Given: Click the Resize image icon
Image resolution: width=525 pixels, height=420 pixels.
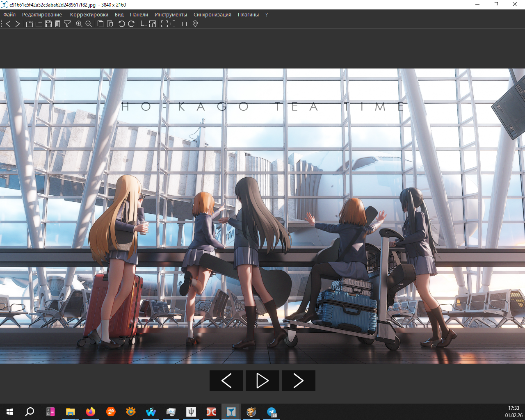Looking at the screenshot, I should tap(153, 24).
